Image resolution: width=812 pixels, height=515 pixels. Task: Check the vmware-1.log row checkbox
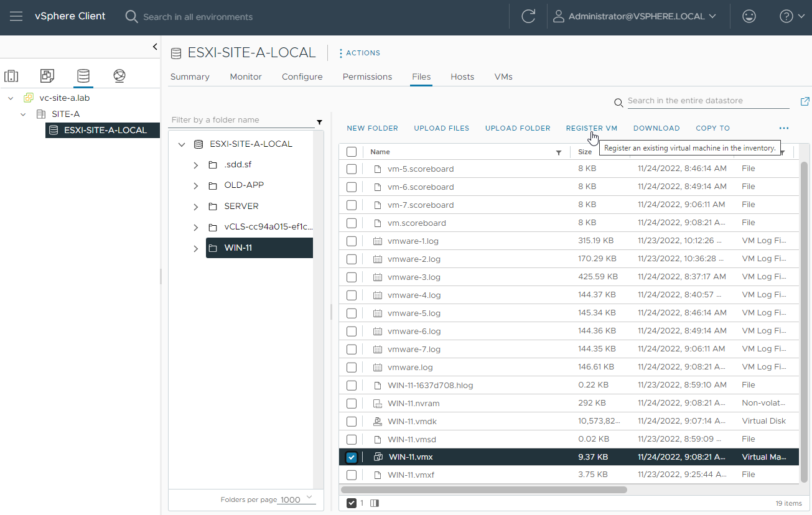[x=352, y=241]
